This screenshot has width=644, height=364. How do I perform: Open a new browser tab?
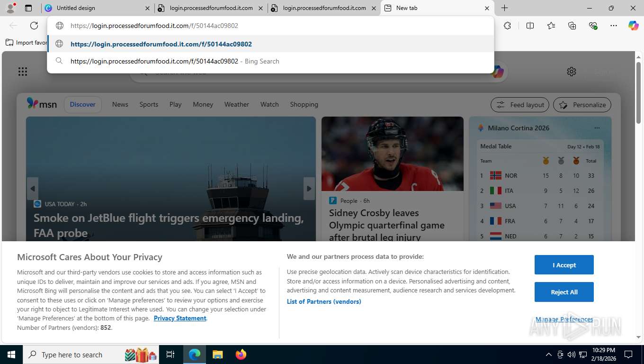[505, 8]
